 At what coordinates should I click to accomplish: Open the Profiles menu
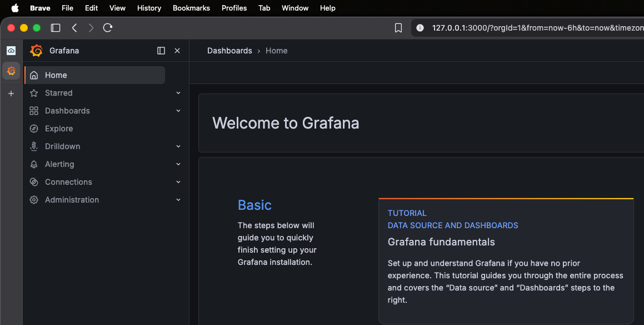pyautogui.click(x=234, y=8)
